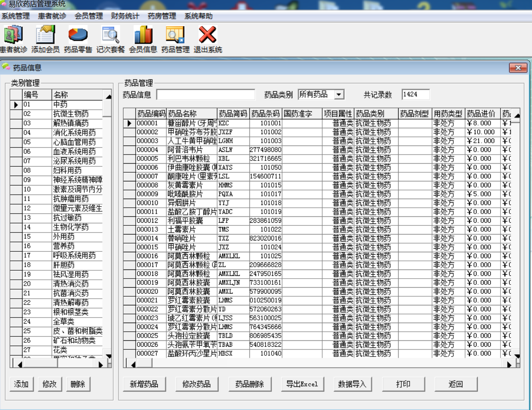Click the 药品删除 button
The height and width of the screenshot is (410, 532).
(249, 384)
